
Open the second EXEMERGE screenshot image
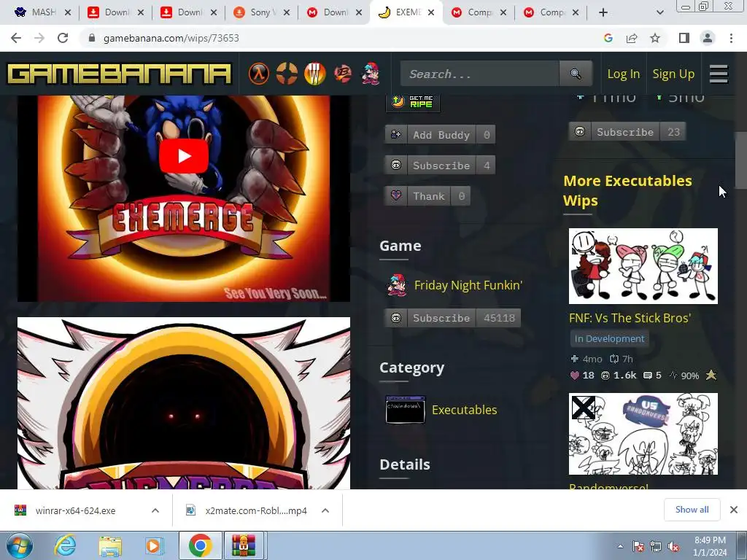(184, 403)
